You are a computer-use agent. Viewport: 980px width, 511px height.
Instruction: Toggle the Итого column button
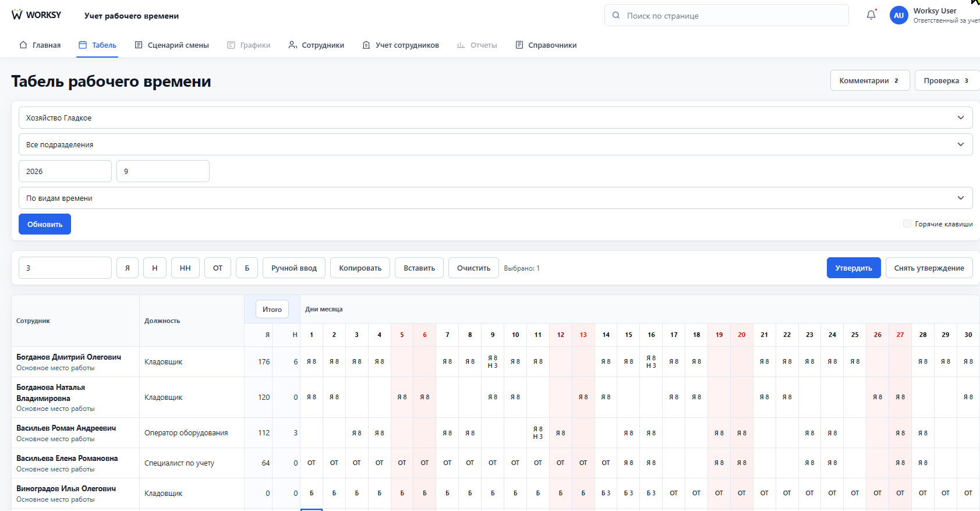(x=272, y=309)
